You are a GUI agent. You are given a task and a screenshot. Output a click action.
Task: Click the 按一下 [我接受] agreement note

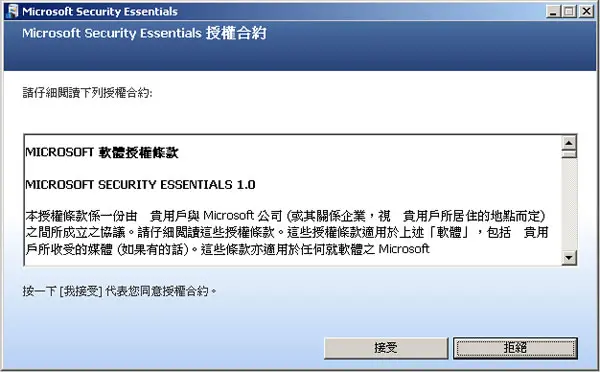(x=119, y=291)
